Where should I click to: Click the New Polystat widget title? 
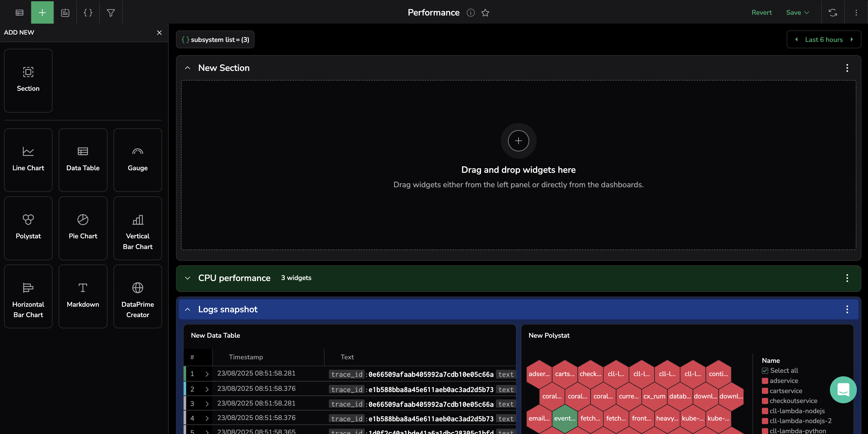(x=549, y=335)
